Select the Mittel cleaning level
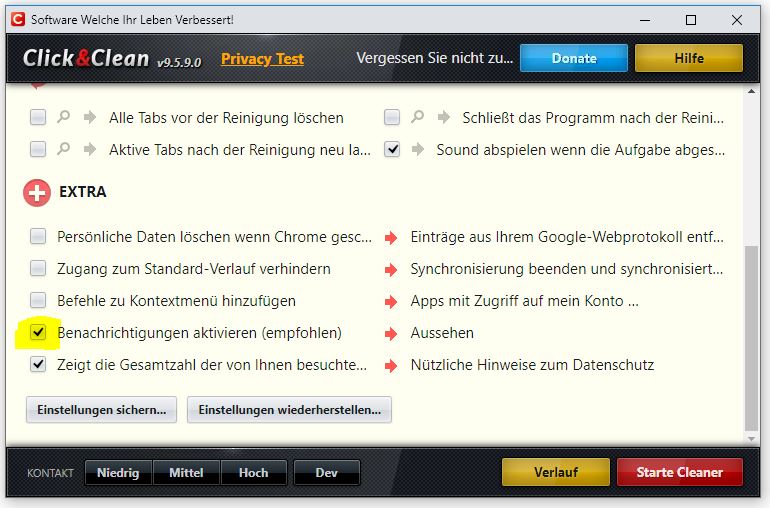Image resolution: width=770 pixels, height=508 pixels. (186, 473)
